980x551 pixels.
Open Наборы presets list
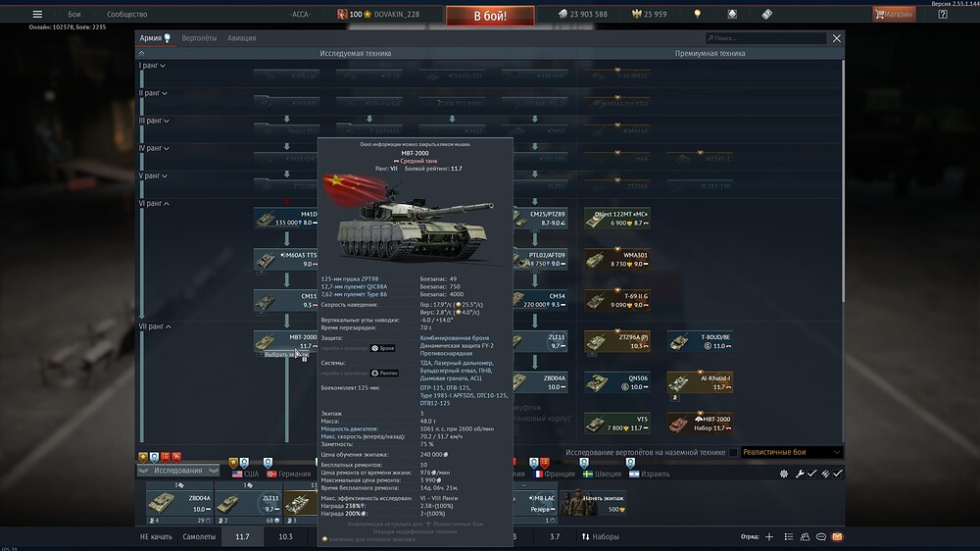[x=600, y=536]
